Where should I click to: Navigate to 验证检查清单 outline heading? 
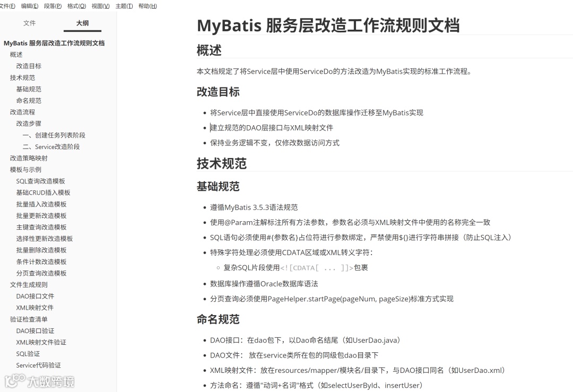coord(29,319)
